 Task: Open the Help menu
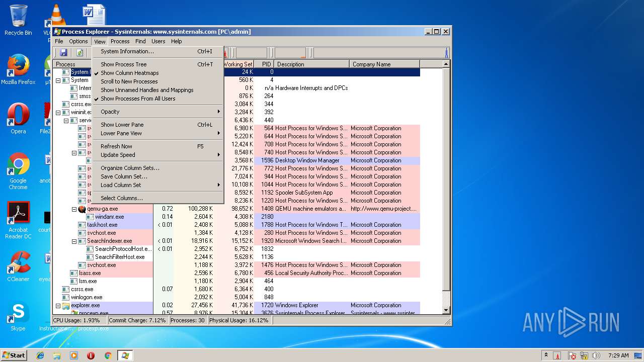pos(176,41)
